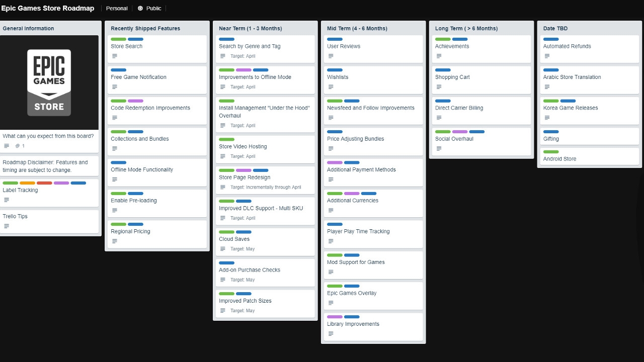Click description icon on User Reviews card
The width and height of the screenshot is (644, 362).
coord(331,56)
